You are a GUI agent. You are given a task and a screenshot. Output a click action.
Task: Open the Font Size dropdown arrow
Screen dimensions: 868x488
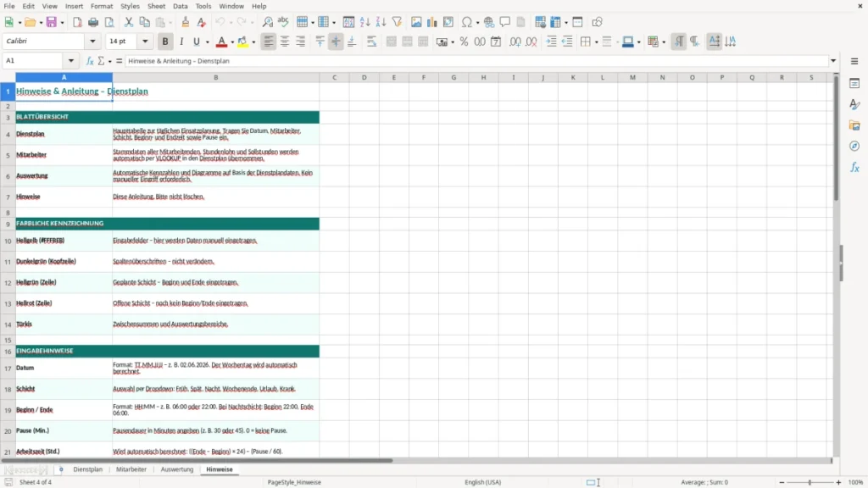click(145, 41)
